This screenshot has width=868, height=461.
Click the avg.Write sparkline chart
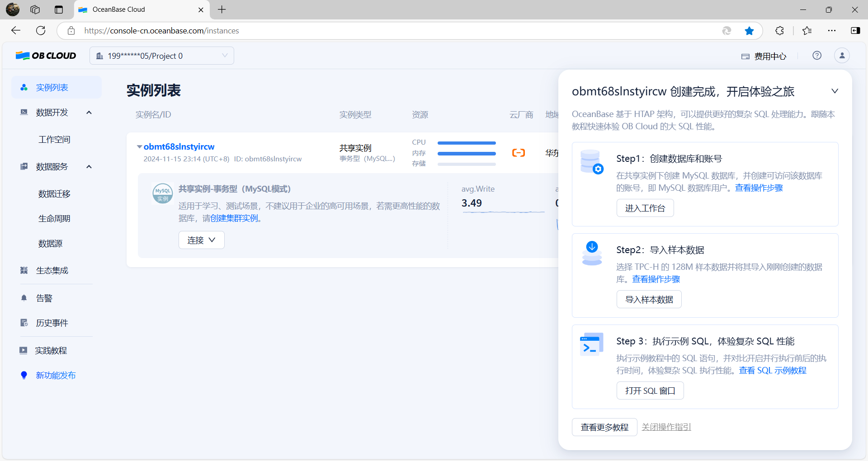[503, 211]
